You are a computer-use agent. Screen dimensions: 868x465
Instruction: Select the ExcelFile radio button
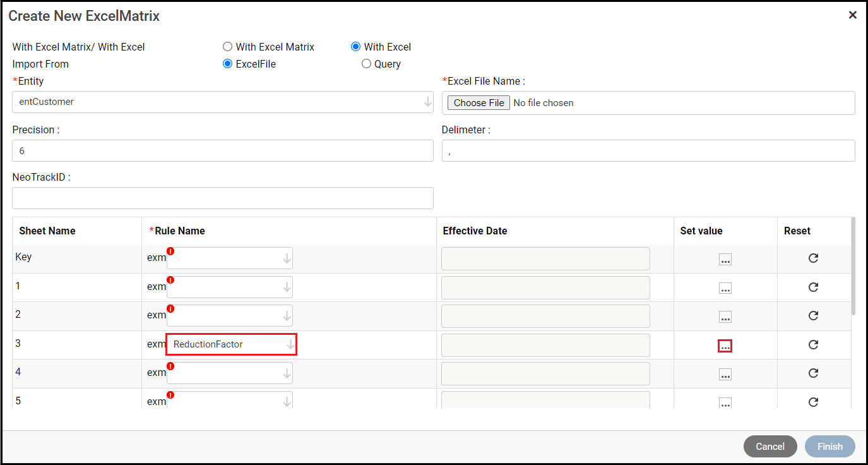click(228, 64)
